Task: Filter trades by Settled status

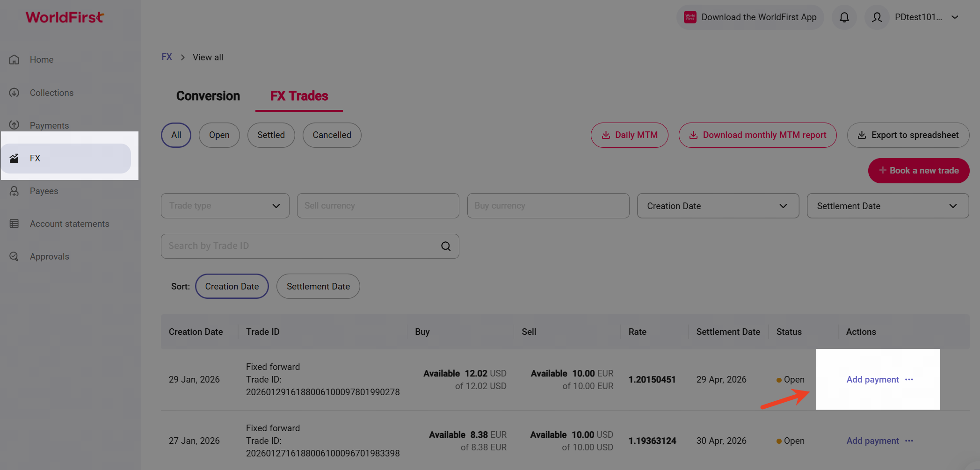Action: (271, 135)
